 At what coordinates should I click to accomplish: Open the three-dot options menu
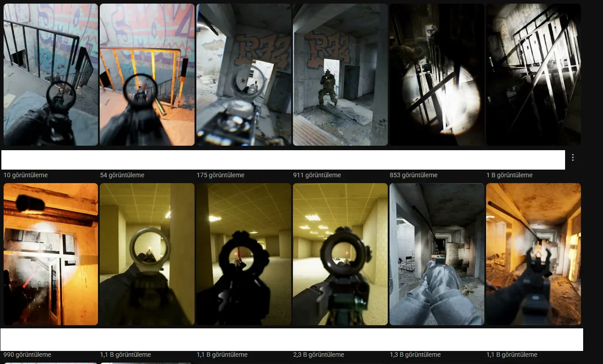(x=573, y=157)
